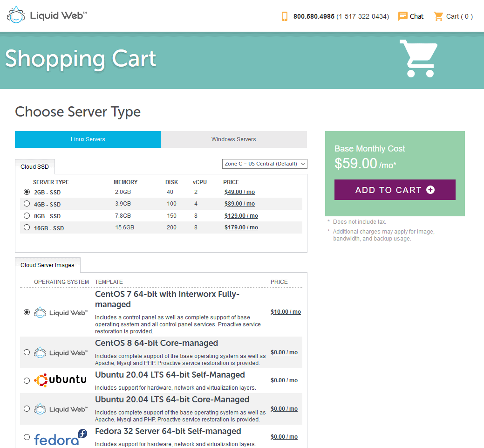Click $0.00 / mo for CentOS 8 Core-managed
Screen dimensions: 484x448
pyautogui.click(x=284, y=352)
